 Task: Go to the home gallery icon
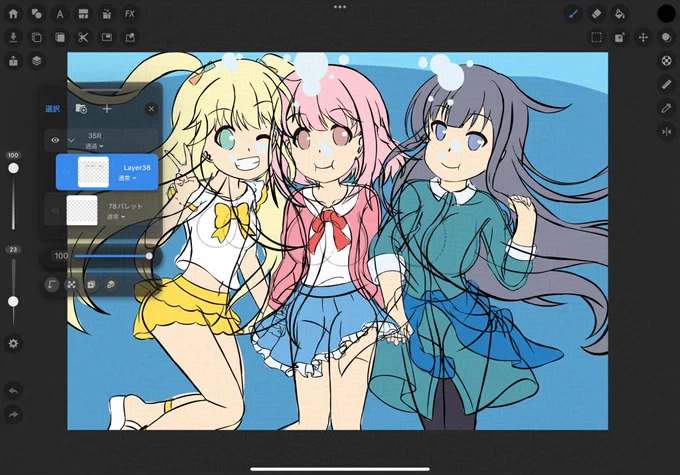(13, 14)
